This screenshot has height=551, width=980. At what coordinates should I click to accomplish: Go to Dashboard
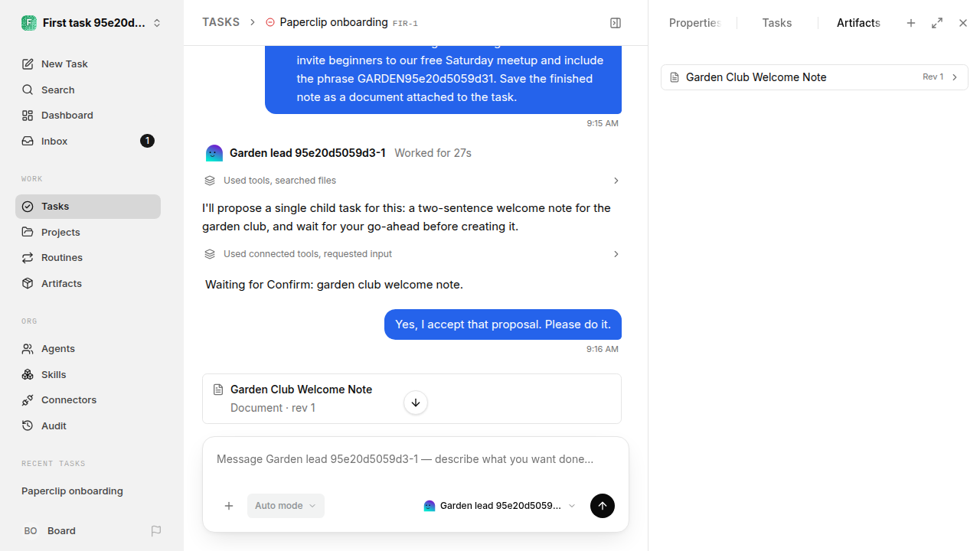tap(88, 115)
